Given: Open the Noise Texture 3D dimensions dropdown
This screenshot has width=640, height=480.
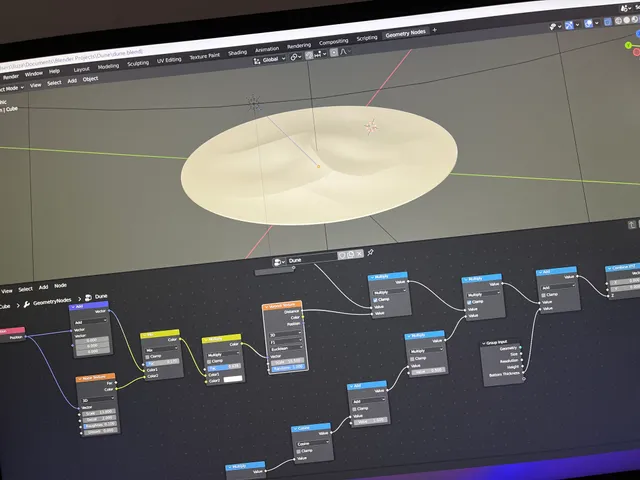Looking at the screenshot, I should click(x=98, y=400).
